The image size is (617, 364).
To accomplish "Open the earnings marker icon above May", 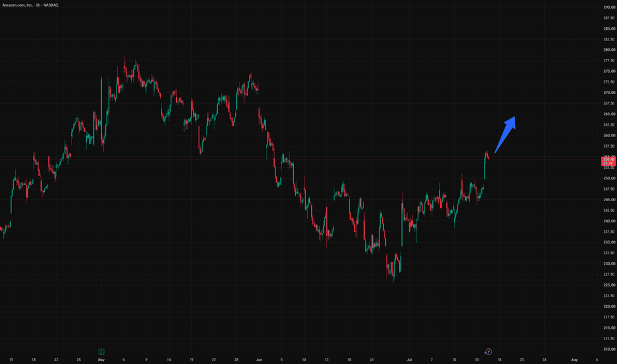I will coord(101,351).
